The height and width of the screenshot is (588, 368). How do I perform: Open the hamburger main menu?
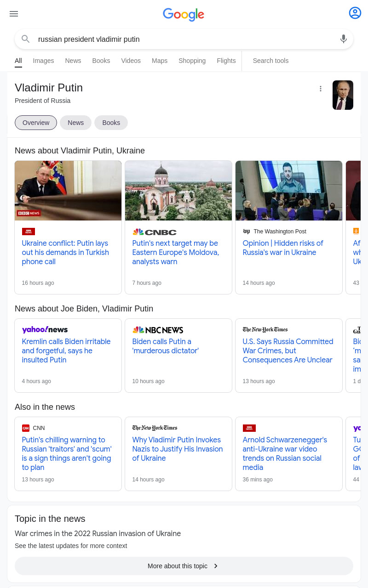click(14, 14)
